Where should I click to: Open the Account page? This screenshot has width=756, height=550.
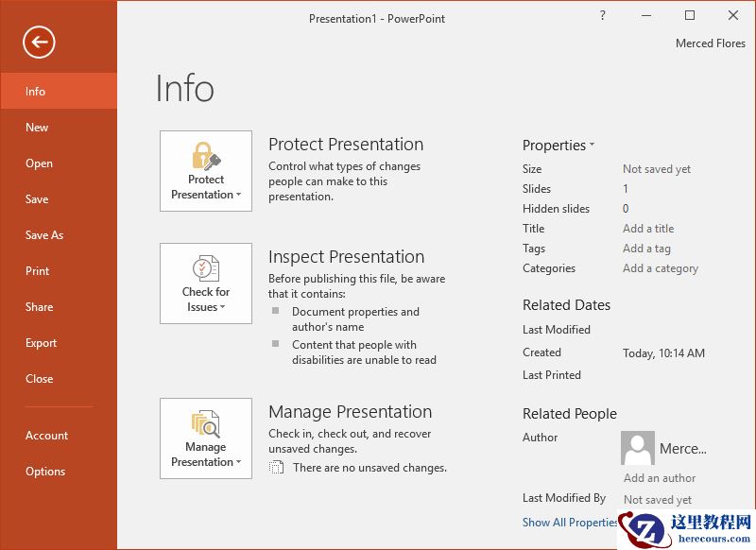pos(59,436)
